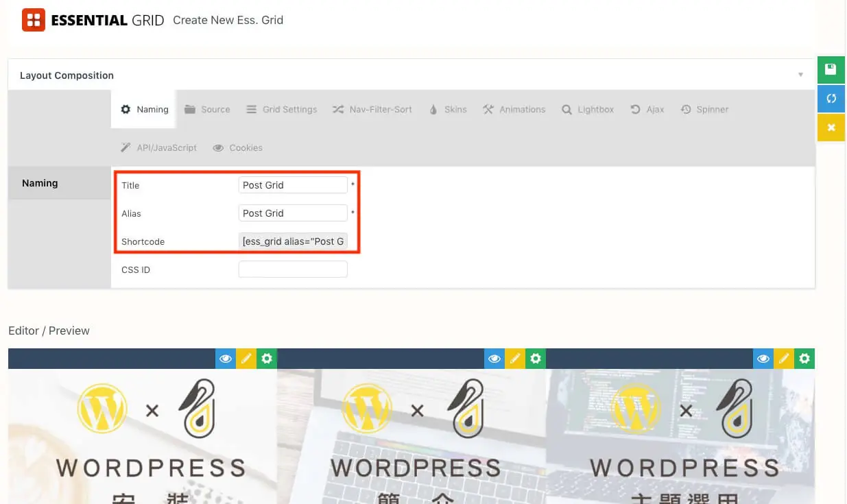The height and width of the screenshot is (504, 847).
Task: Switch to the Source tab
Action: pyautogui.click(x=207, y=109)
